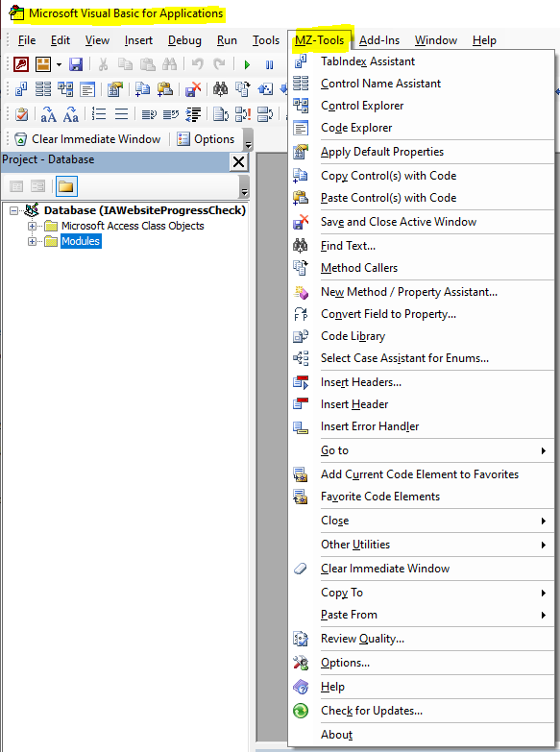This screenshot has height=752, width=560.
Task: Open the File menu
Action: coord(26,40)
